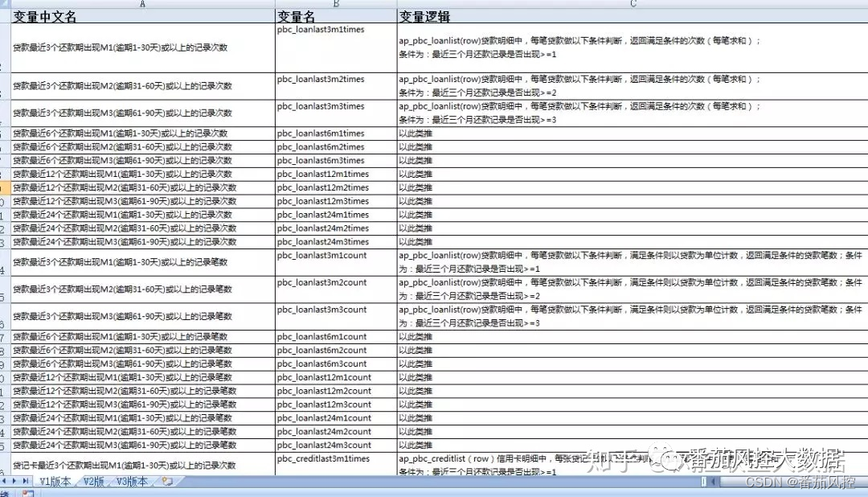The height and width of the screenshot is (497, 868).
Task: Select 贷款最近12个还款期出现M2 记录次数 cell
Action: 143,188
